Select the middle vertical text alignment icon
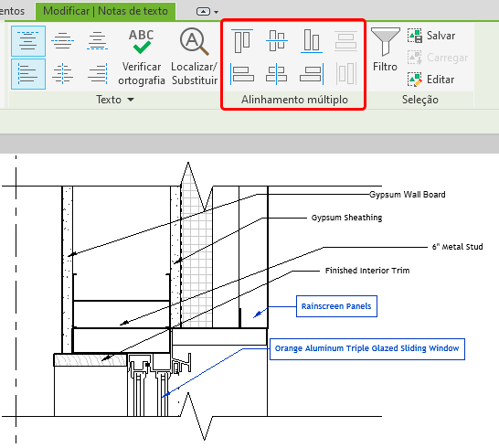This screenshot has width=499, height=448. click(x=63, y=41)
